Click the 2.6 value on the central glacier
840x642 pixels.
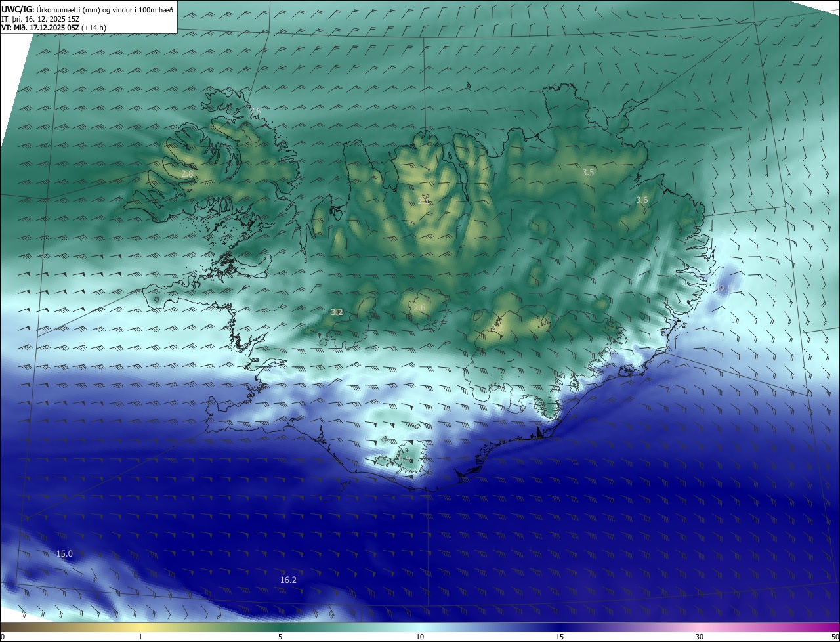tap(419, 308)
